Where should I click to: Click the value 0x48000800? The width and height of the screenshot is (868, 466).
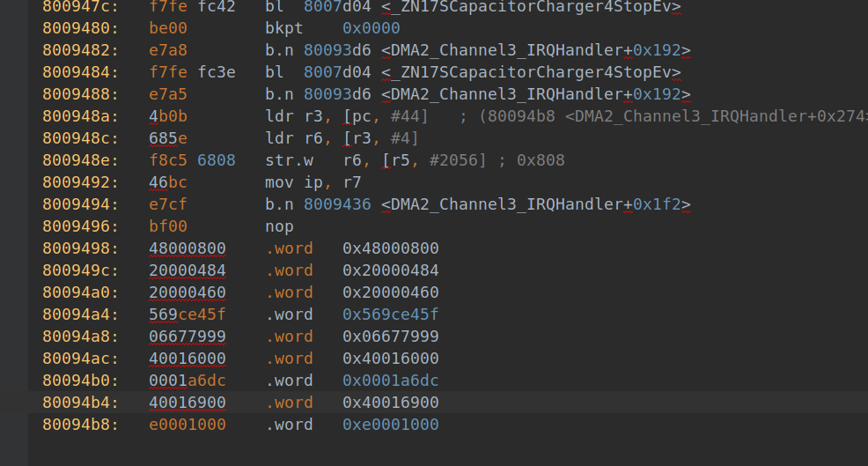[390, 248]
